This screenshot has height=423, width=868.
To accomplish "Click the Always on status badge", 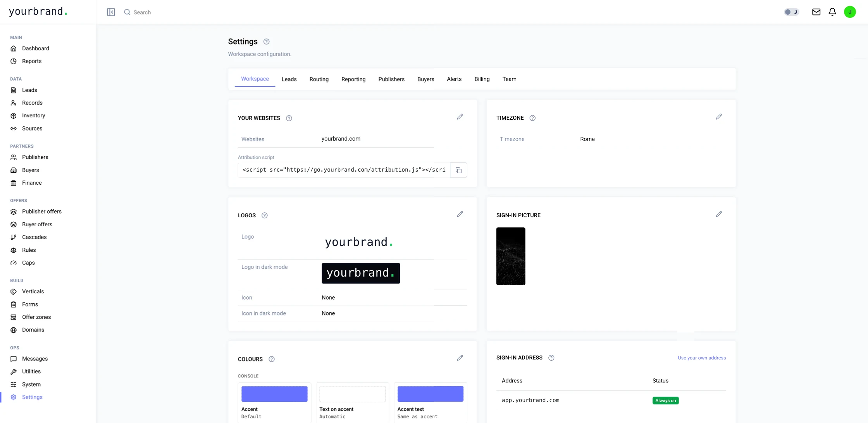I will [665, 401].
